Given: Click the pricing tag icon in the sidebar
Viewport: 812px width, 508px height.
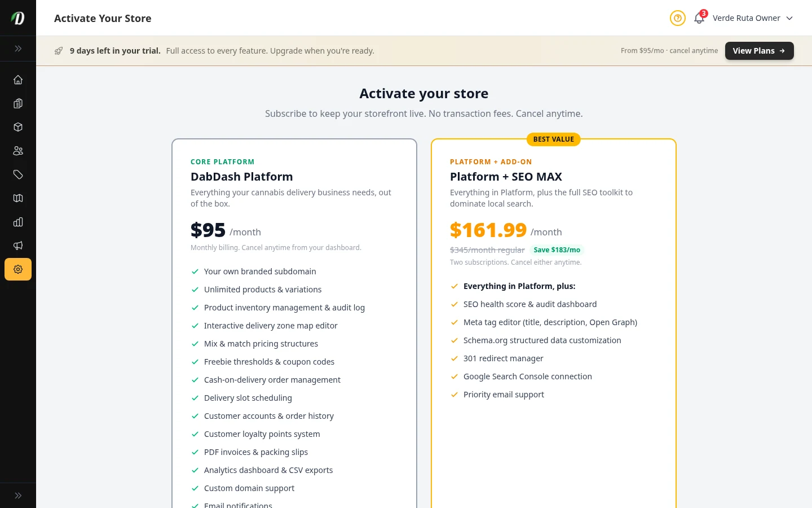Looking at the screenshot, I should [x=17, y=174].
